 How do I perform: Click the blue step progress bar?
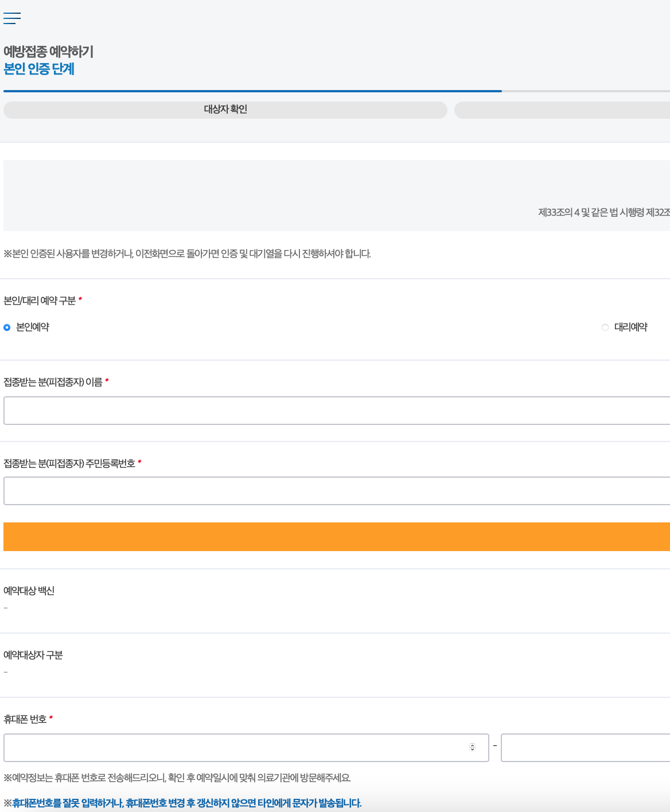[x=252, y=91]
